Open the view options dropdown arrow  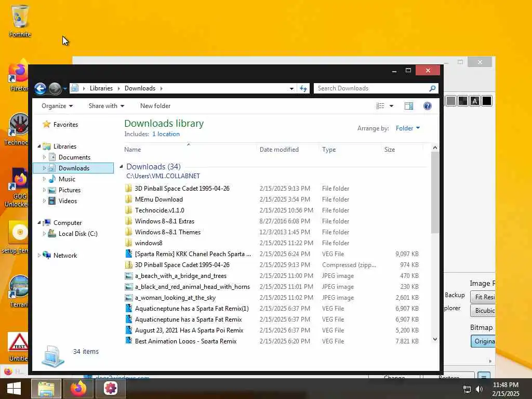coord(391,106)
